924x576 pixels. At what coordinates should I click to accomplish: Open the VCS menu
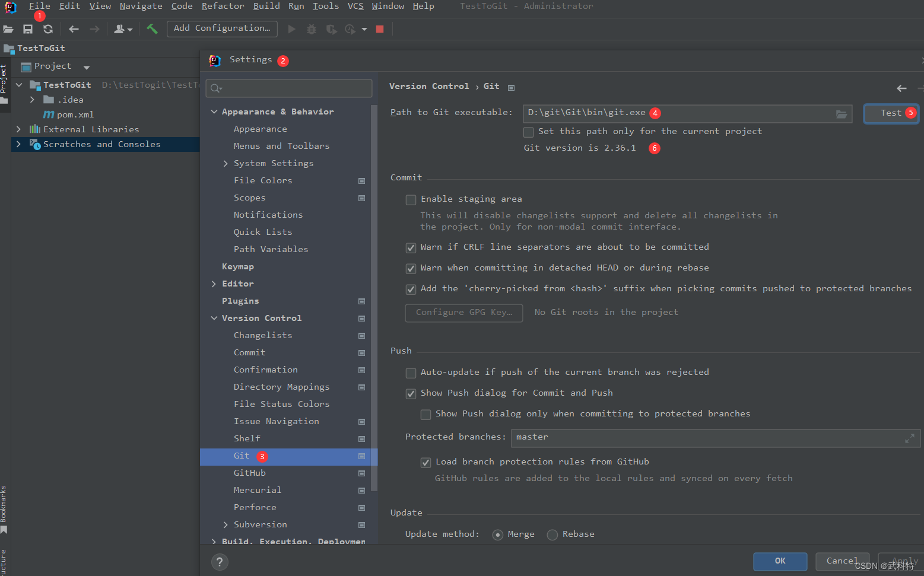coord(355,6)
